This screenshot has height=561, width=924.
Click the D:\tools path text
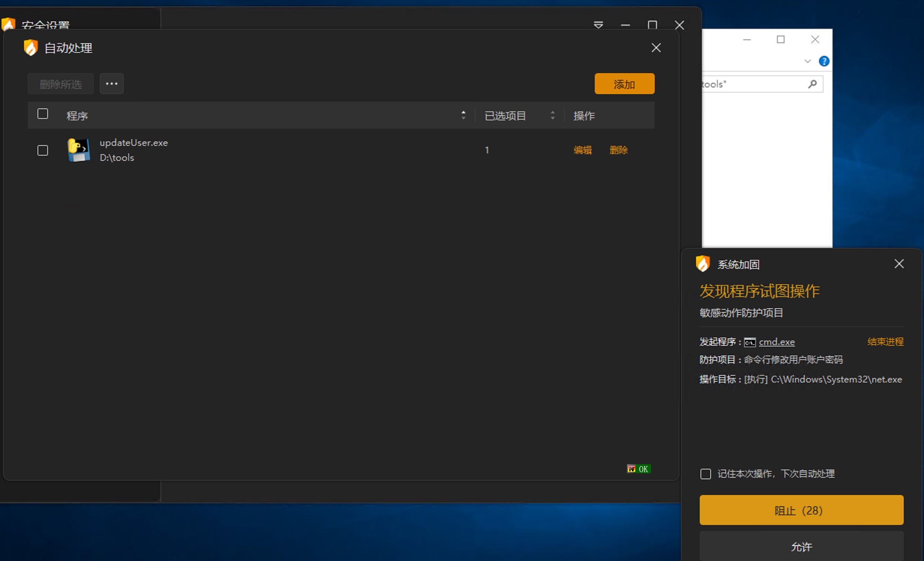coord(117,158)
